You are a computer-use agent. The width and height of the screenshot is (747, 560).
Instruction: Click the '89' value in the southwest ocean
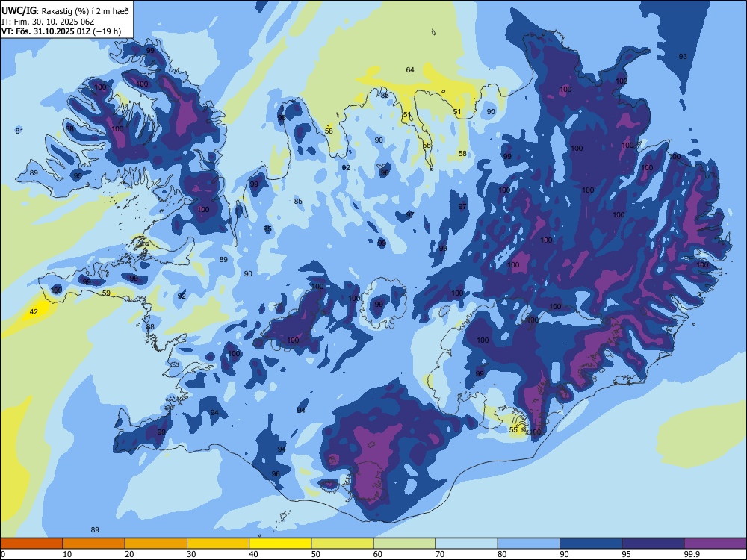pyautogui.click(x=95, y=530)
